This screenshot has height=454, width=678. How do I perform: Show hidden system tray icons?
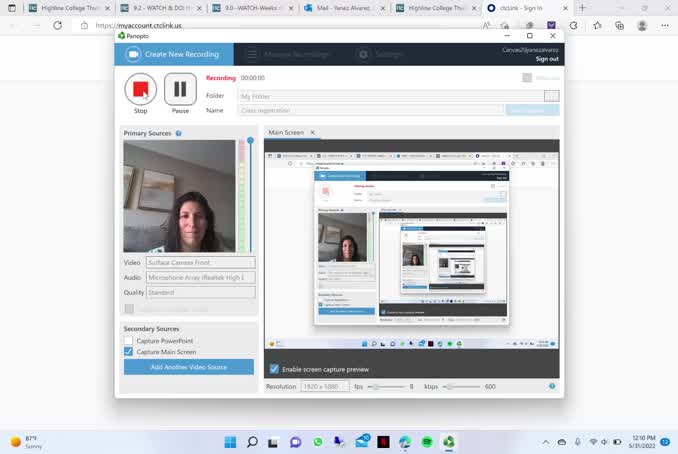(546, 442)
